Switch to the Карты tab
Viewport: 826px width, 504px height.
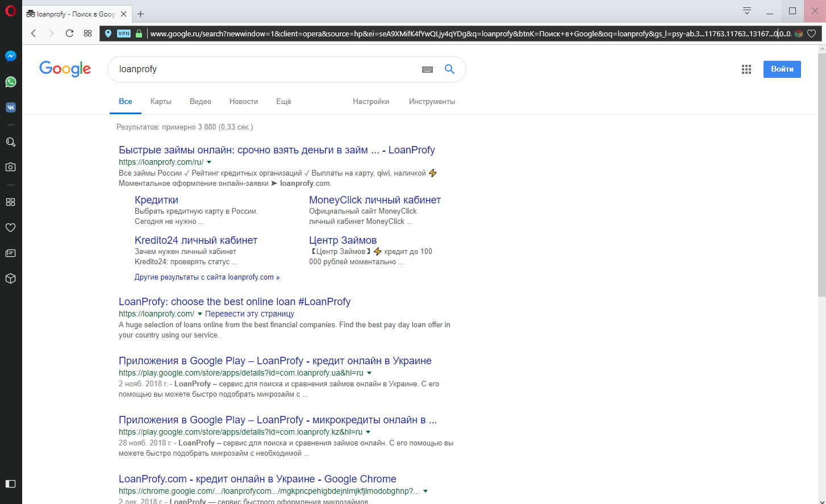click(161, 102)
